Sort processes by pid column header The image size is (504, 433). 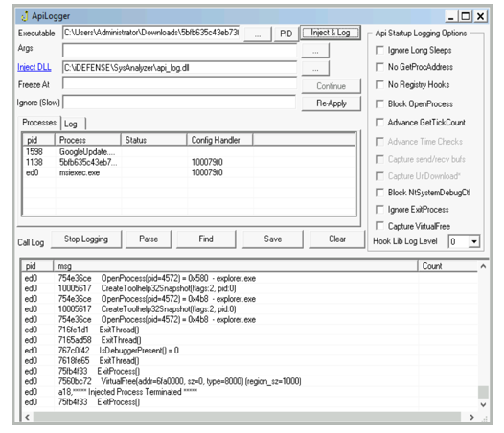pos(39,140)
